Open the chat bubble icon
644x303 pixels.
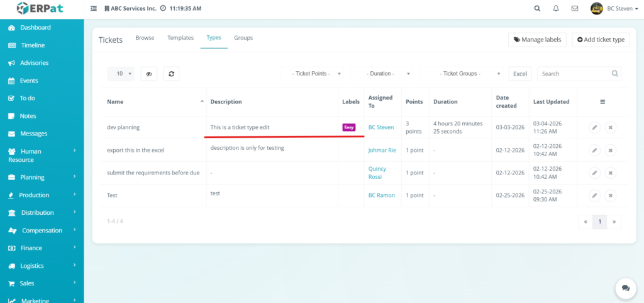[625, 287]
